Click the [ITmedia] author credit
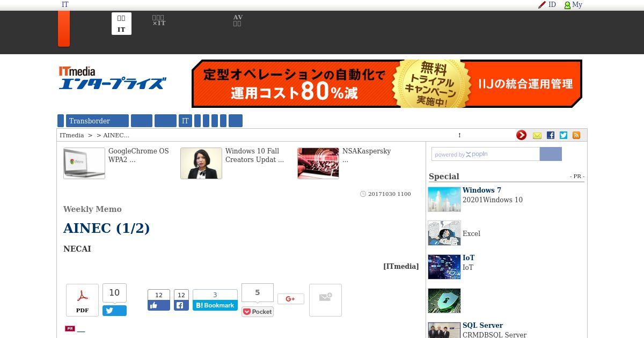 coord(401,266)
